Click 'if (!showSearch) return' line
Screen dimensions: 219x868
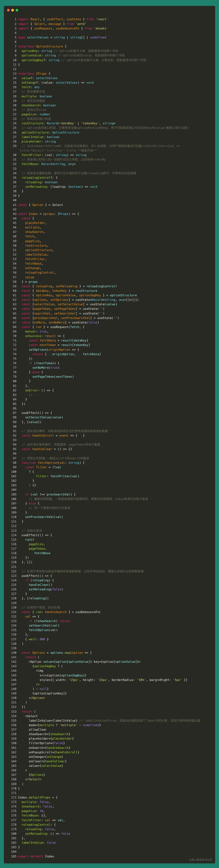49,621
